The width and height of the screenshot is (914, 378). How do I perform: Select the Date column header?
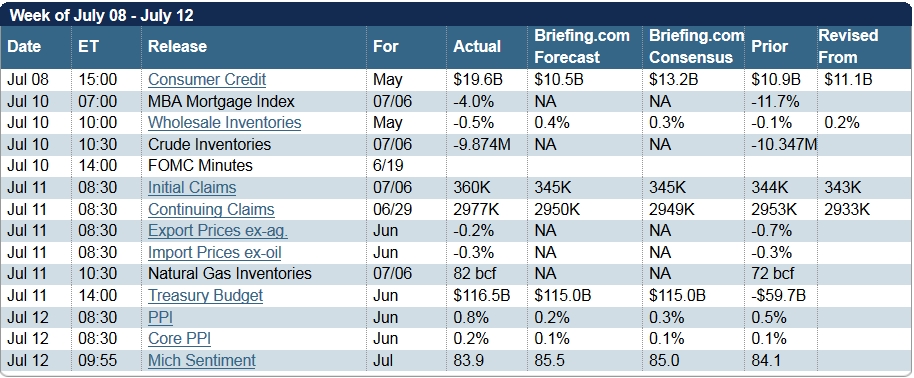pos(24,46)
